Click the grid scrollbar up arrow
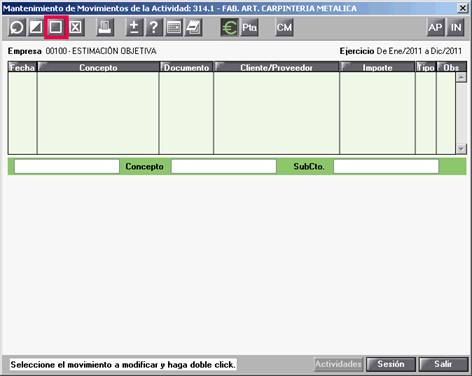 461,77
